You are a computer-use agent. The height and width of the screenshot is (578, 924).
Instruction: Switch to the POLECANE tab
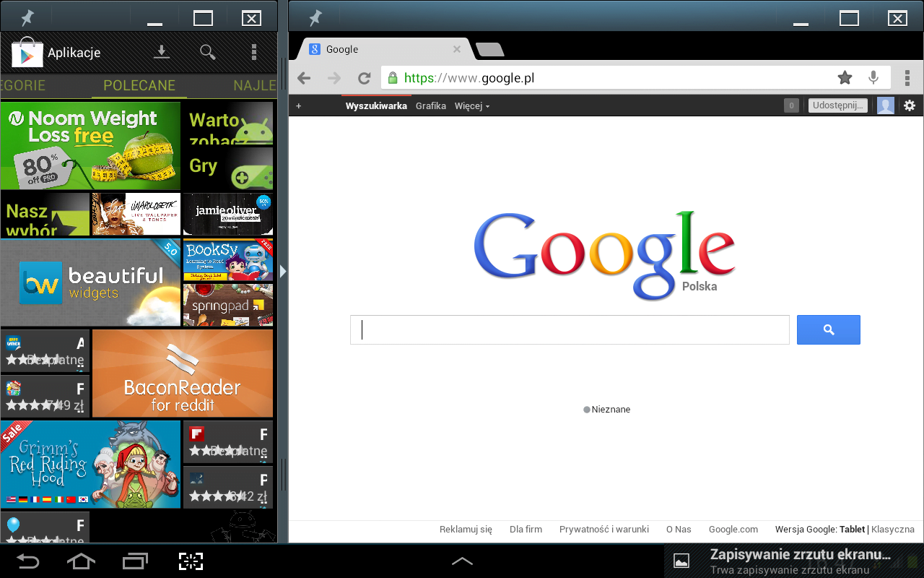coord(139,85)
